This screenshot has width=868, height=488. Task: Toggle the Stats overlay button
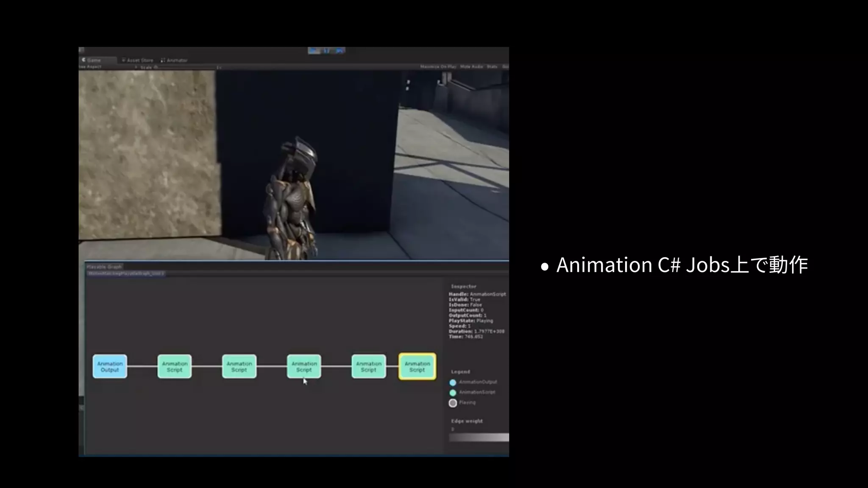tap(492, 67)
